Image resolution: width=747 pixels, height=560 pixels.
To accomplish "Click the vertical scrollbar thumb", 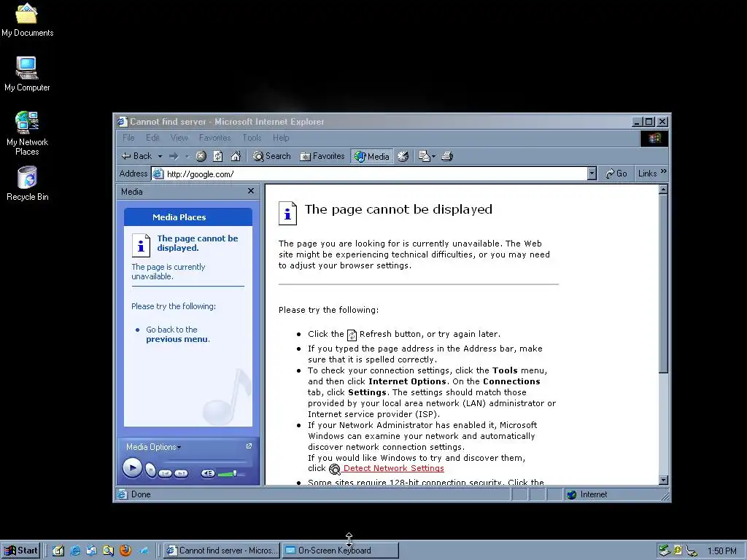I will point(663,284).
